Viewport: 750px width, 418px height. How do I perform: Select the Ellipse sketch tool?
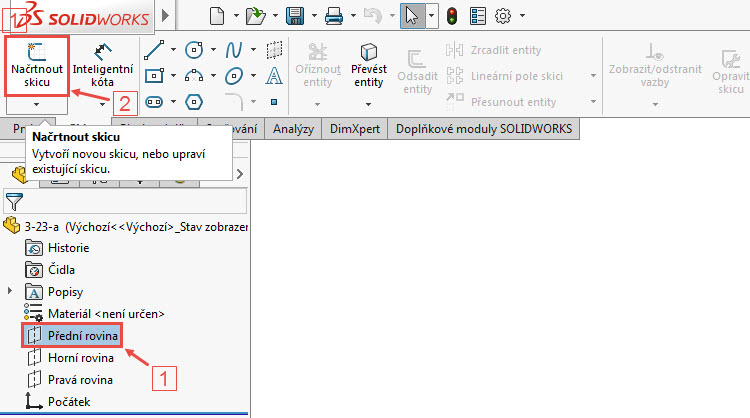coord(234,76)
